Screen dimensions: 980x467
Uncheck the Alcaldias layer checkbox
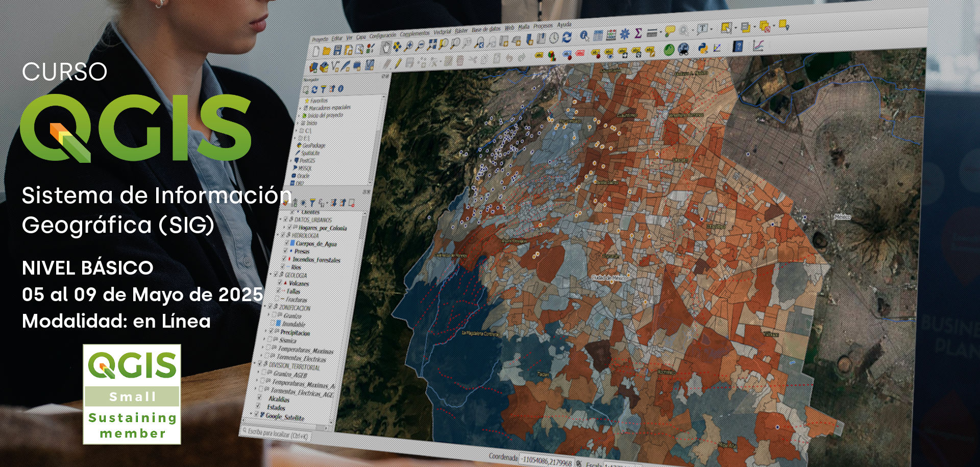tap(259, 397)
